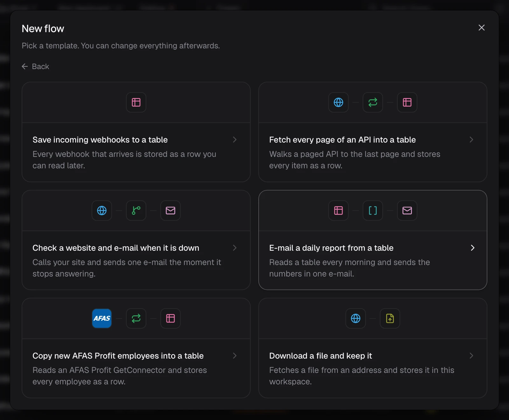Open chevron for Copy new AFAS Profit employees
The height and width of the screenshot is (420, 509).
tap(235, 356)
